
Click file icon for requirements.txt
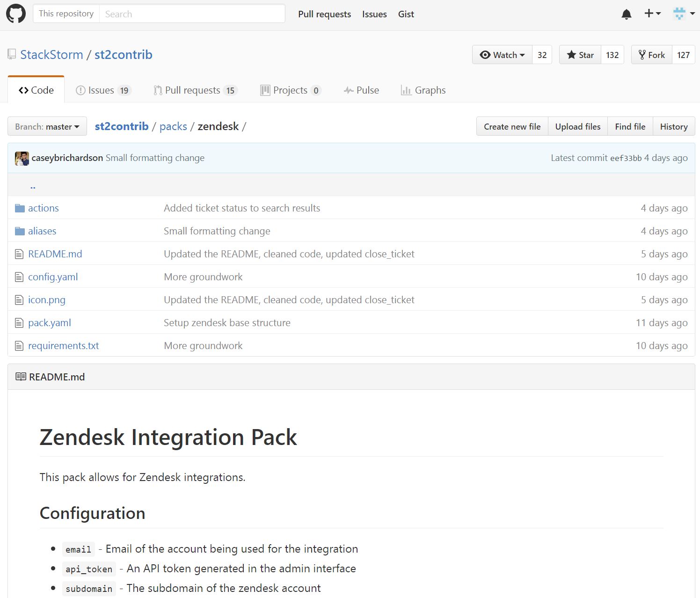click(19, 346)
